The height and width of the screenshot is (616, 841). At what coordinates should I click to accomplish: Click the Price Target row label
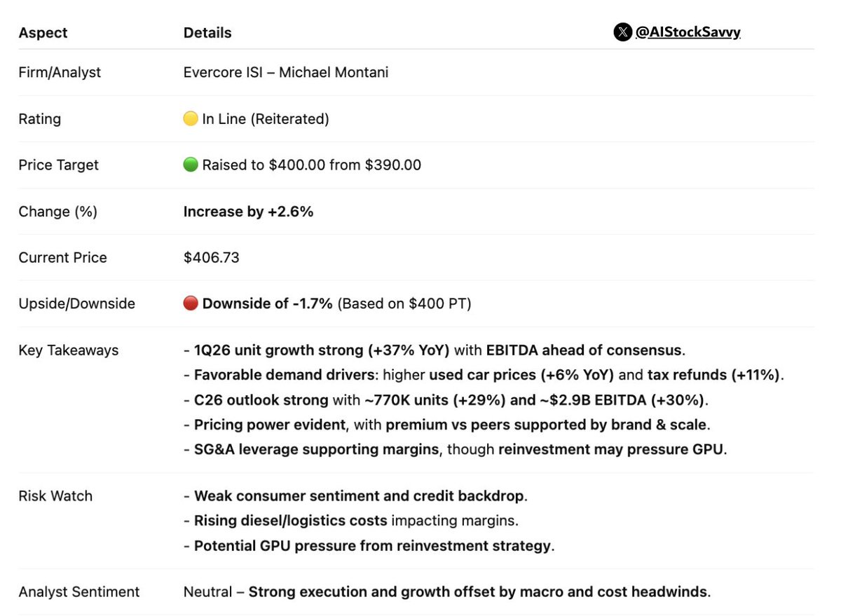point(58,165)
